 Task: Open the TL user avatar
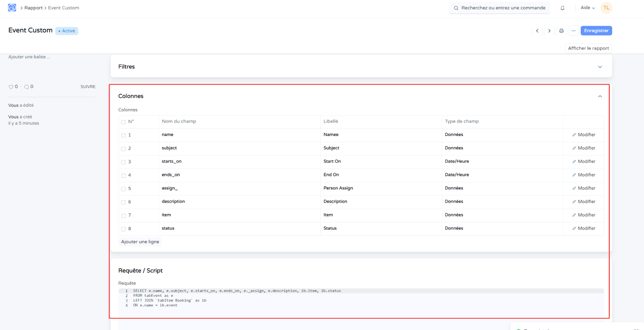[x=606, y=8]
